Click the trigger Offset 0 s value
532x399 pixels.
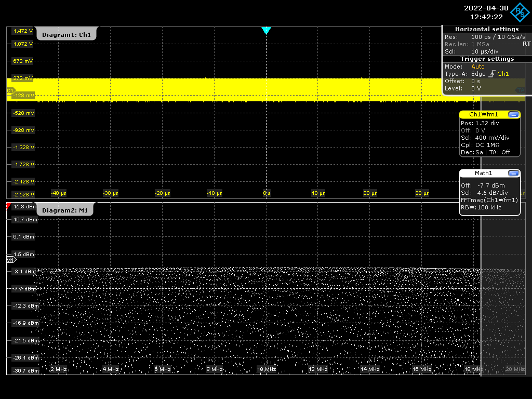tap(475, 81)
